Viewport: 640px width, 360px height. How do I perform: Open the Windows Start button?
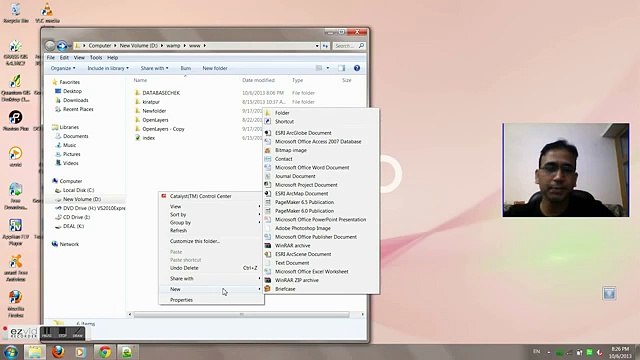(10, 352)
